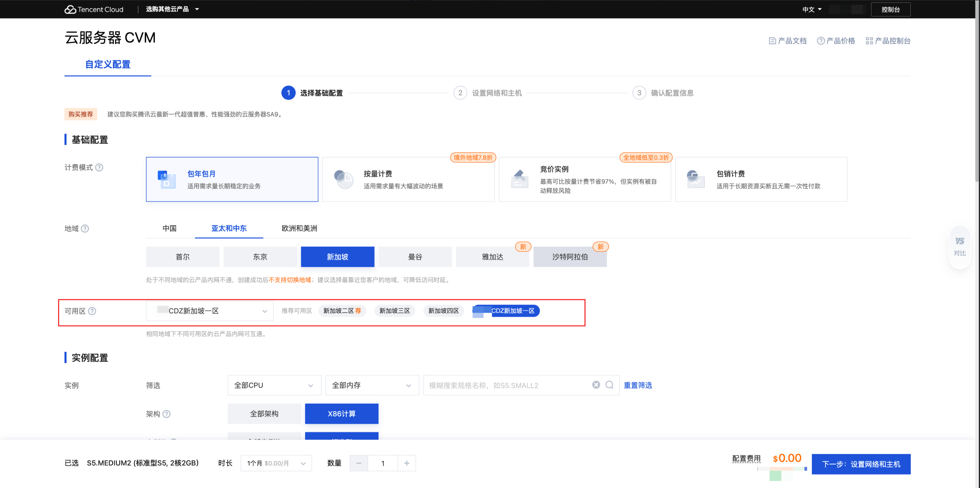Clear the spec search field with X icon
Viewport: 980px width, 488px height.
596,385
